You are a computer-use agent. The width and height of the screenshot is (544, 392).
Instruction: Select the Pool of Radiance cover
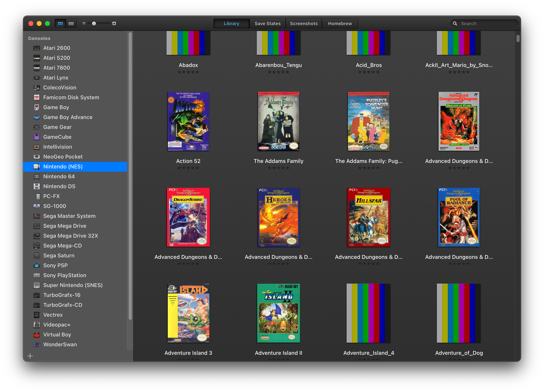click(x=459, y=217)
